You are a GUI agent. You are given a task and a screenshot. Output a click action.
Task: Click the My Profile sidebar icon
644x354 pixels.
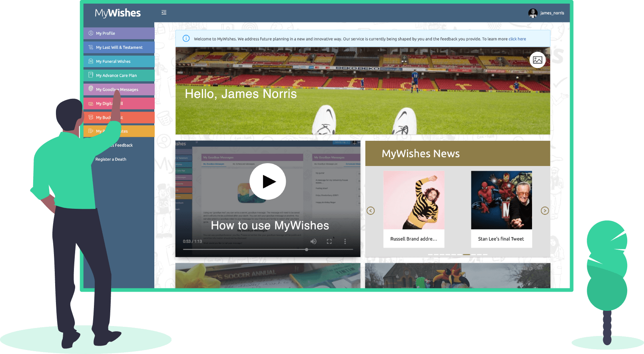[x=91, y=33]
